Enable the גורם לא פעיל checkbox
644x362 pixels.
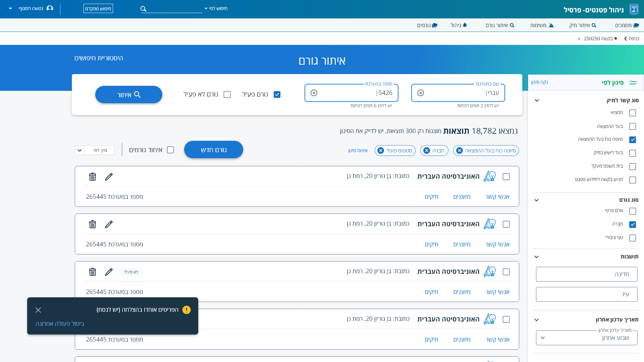tap(227, 95)
